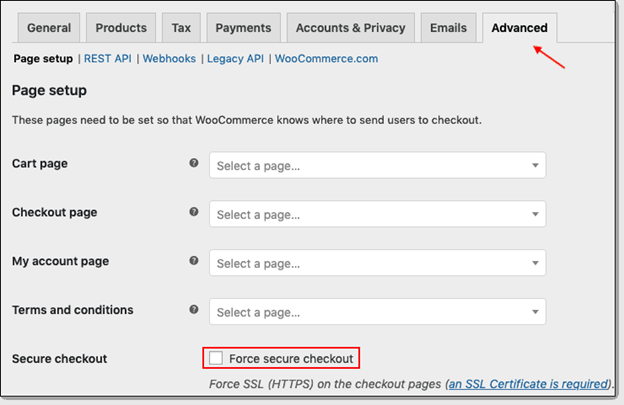The width and height of the screenshot is (624, 405).
Task: Expand the Terms and conditions selector
Action: tap(377, 312)
